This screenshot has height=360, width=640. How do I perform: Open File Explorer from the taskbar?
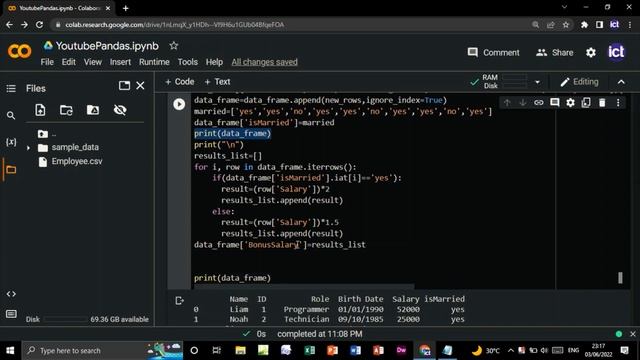(240, 350)
